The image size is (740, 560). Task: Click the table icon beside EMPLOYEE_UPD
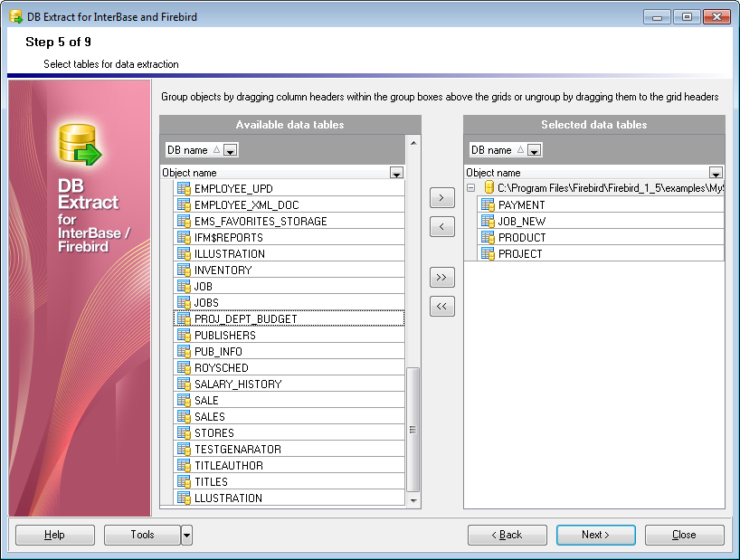tap(184, 189)
